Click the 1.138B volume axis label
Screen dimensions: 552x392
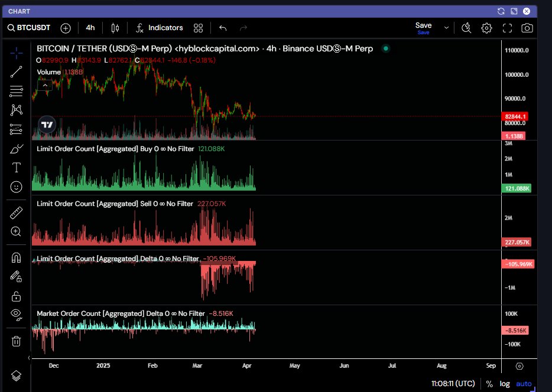[514, 136]
